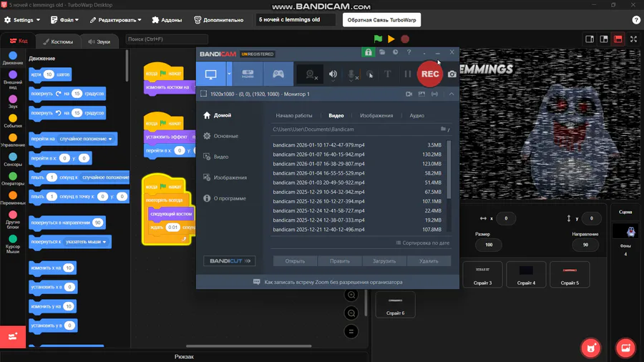Viewport: 644px width, 362px height.
Task: Click the Обратная Связь TurboWarp button
Action: (381, 20)
